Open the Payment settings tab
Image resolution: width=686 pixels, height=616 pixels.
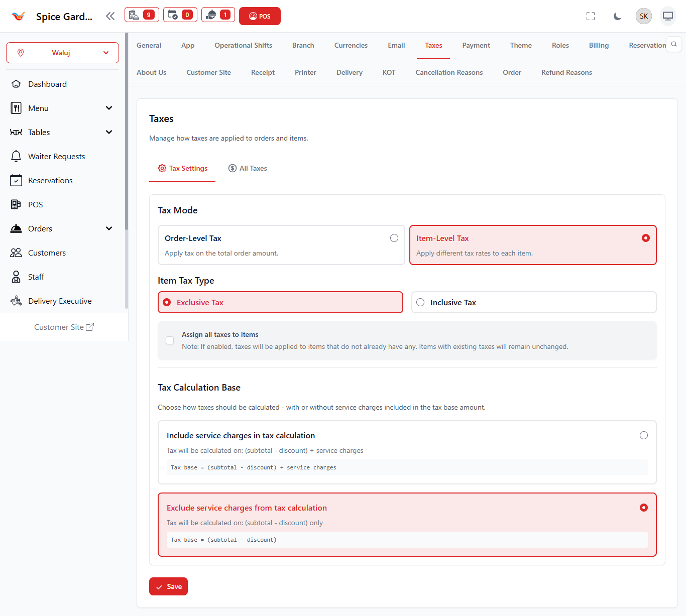(x=476, y=45)
